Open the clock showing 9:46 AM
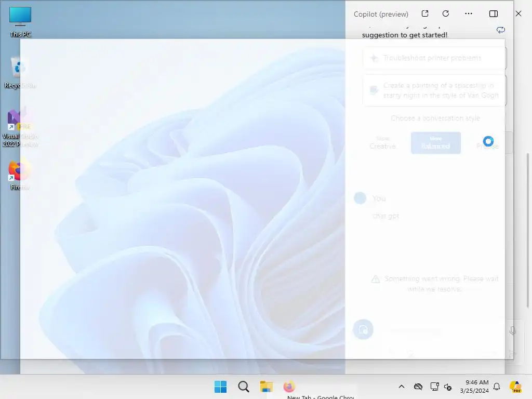 point(474,387)
